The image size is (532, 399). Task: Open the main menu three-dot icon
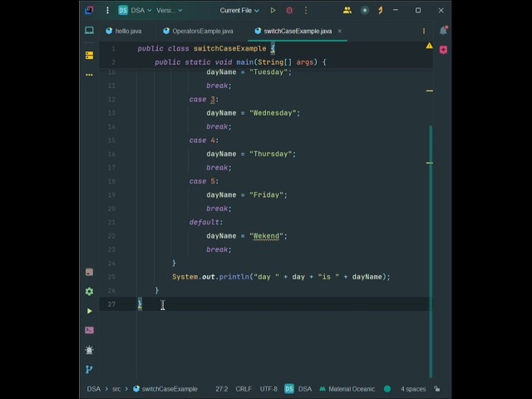(x=107, y=11)
